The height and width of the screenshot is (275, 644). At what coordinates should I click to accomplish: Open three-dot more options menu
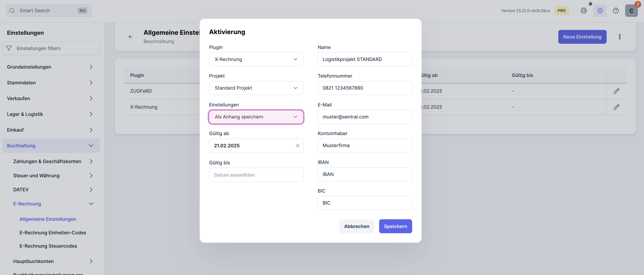[x=620, y=37]
